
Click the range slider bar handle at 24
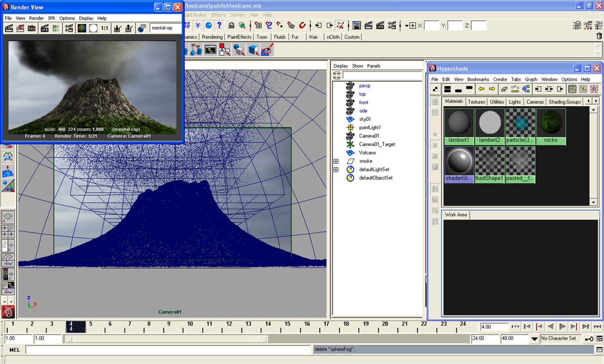pos(265,339)
